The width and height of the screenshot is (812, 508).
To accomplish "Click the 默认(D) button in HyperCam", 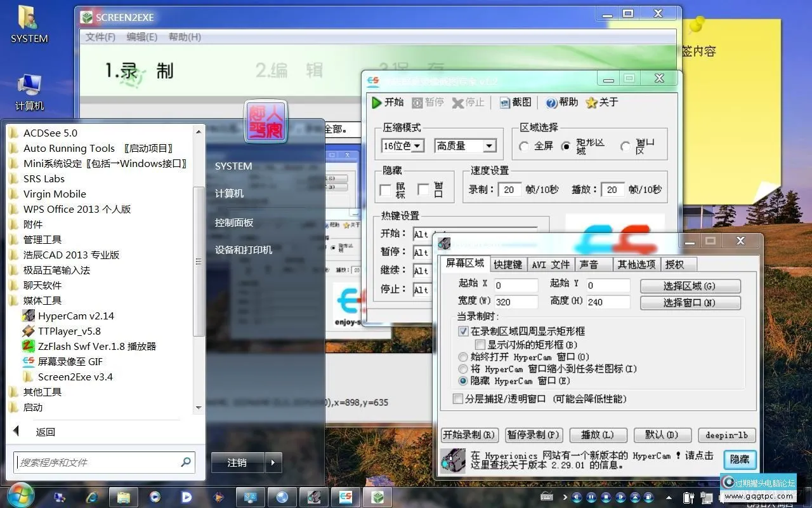I will click(662, 435).
